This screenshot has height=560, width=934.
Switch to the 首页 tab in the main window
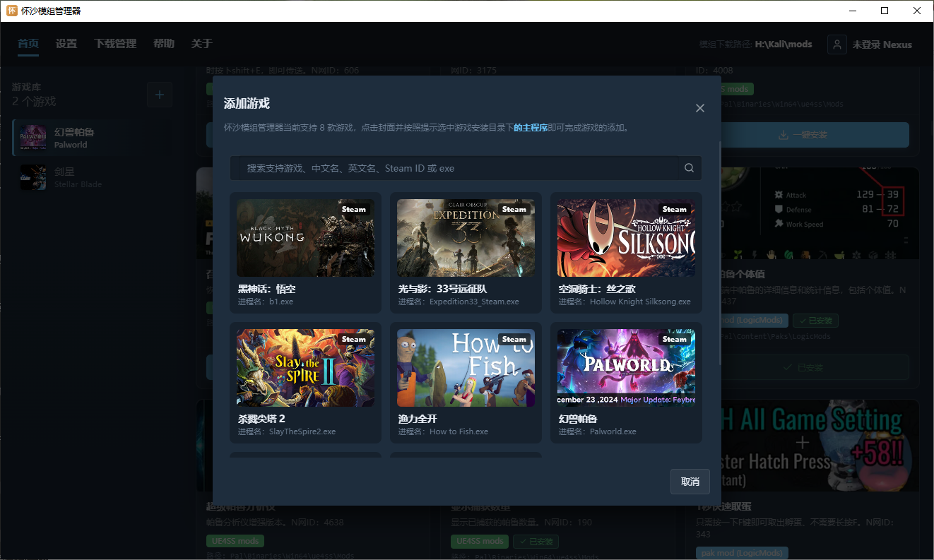[x=28, y=44]
